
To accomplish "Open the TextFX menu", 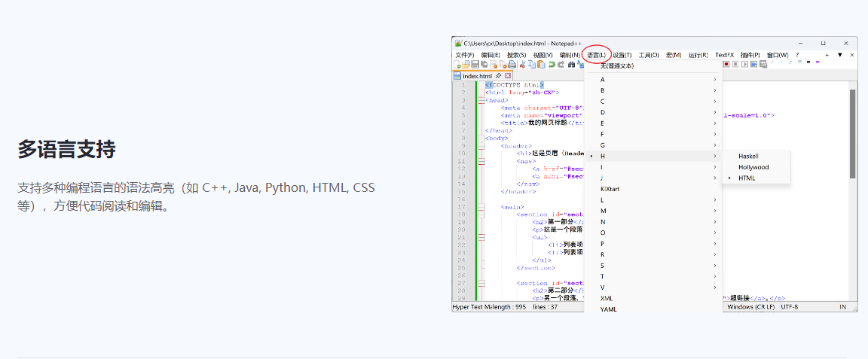I will click(x=724, y=55).
